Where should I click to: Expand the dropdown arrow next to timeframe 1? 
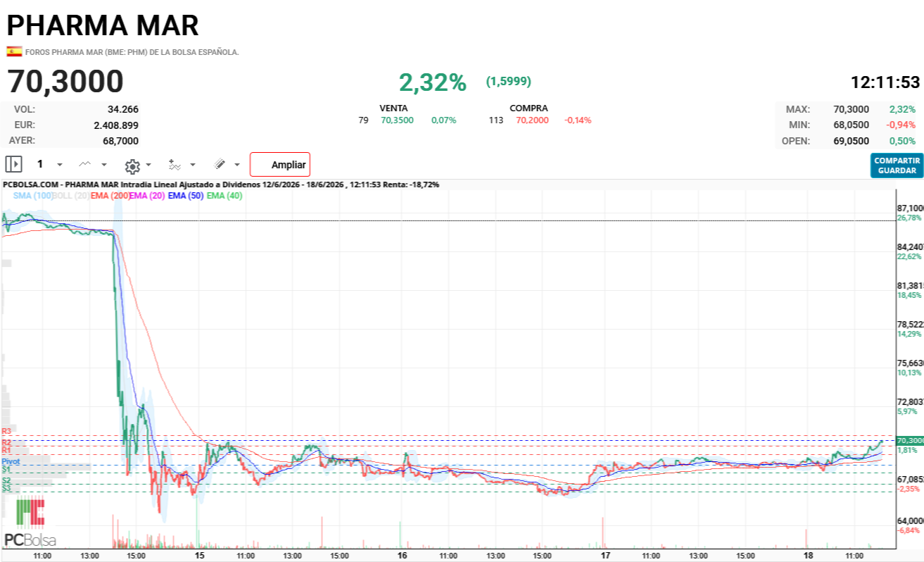click(60, 165)
